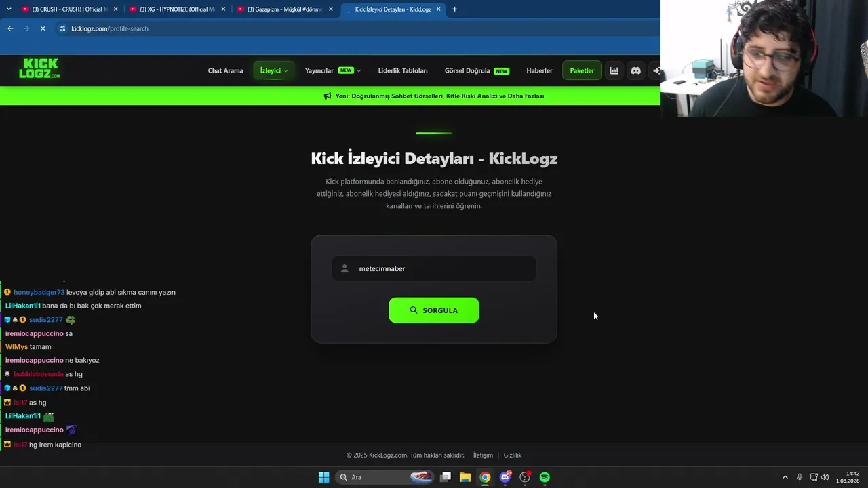Click the KickLogz logo
868x488 pixels.
39,68
